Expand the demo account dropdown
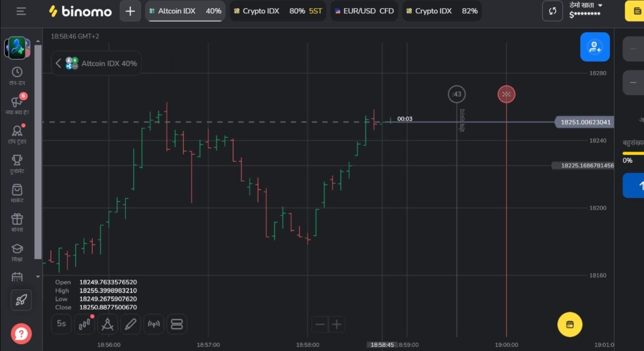644x351 pixels. (x=586, y=10)
